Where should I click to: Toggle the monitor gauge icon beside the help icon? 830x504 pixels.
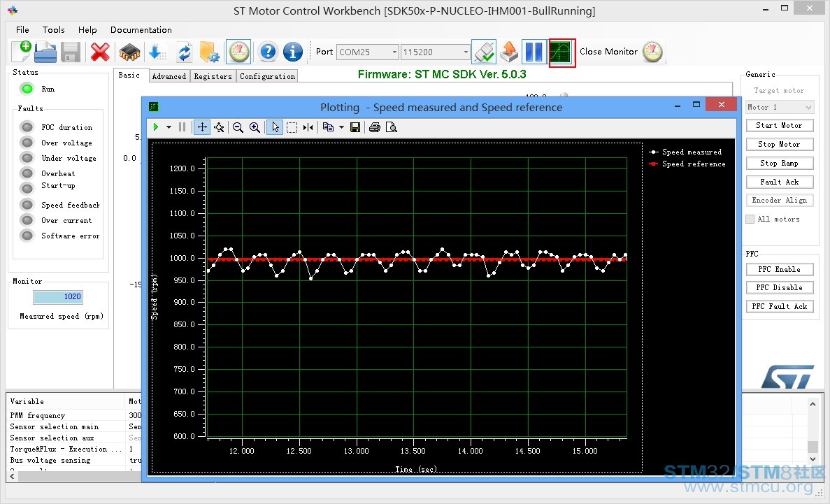(x=238, y=52)
